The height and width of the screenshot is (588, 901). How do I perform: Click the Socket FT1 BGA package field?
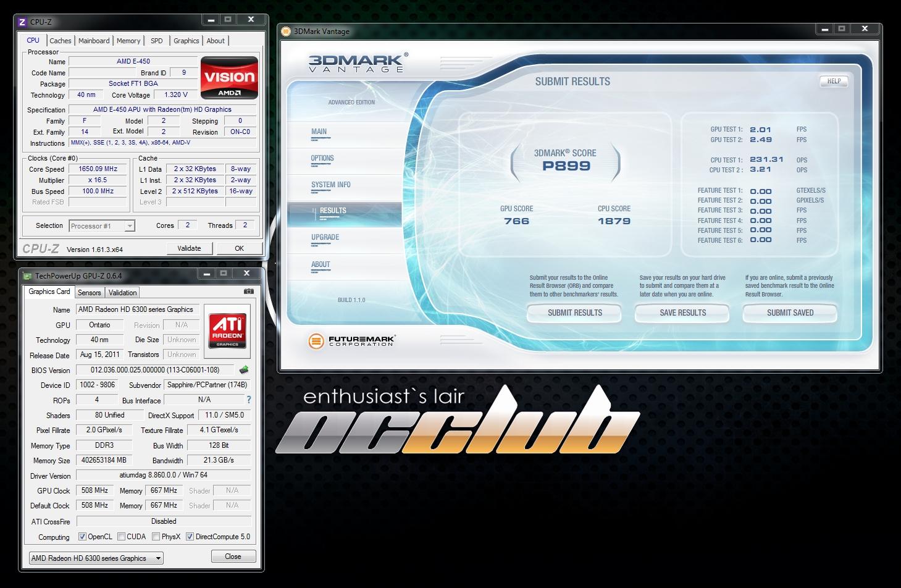tap(133, 83)
